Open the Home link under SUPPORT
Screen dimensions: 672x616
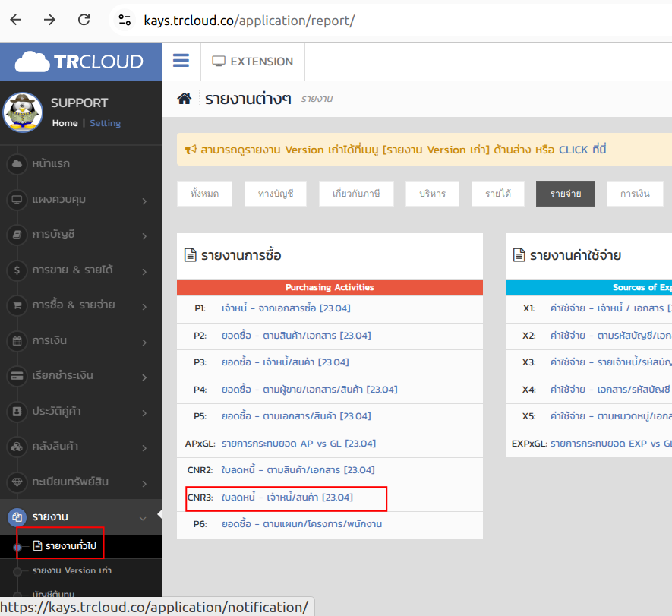pos(65,123)
